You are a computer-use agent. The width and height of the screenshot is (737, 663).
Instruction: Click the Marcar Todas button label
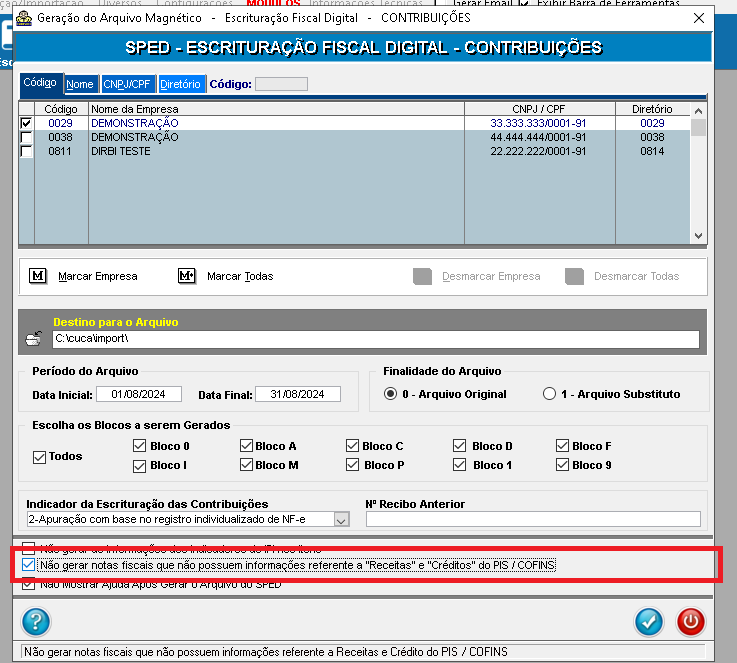pos(240,276)
